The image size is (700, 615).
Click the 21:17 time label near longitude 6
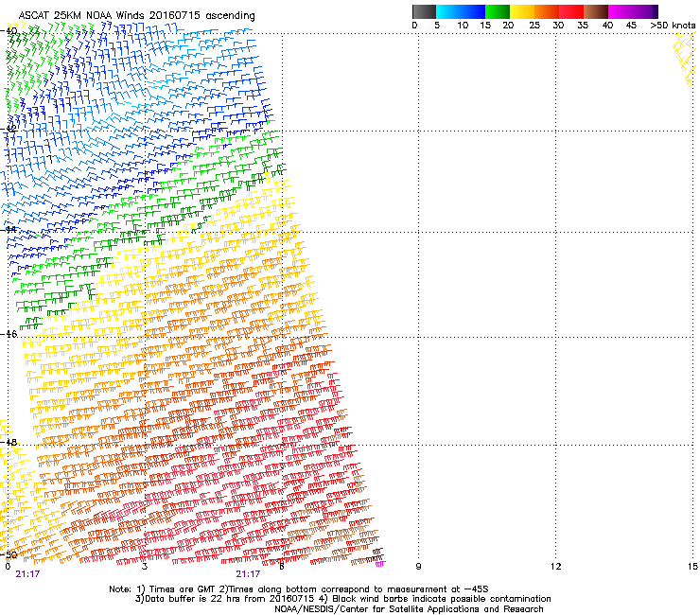pyautogui.click(x=248, y=574)
